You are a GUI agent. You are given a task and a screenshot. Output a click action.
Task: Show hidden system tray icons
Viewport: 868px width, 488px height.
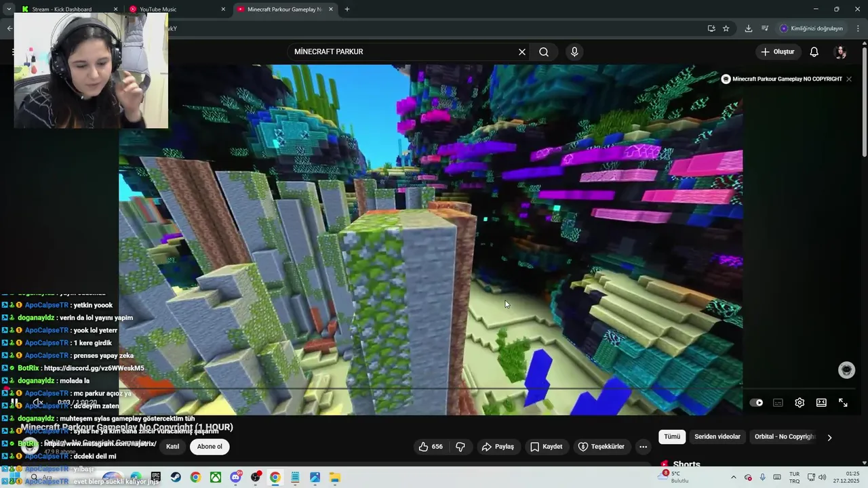[x=733, y=477]
